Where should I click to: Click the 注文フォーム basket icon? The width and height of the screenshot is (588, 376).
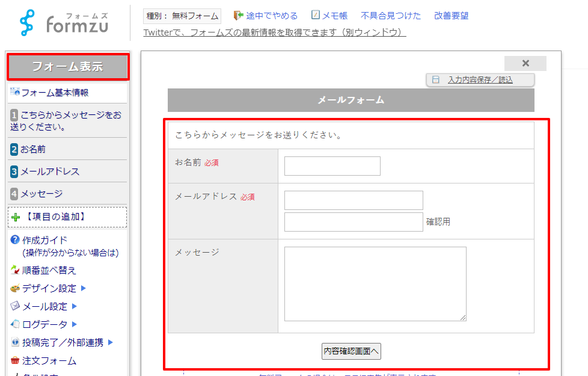click(15, 361)
